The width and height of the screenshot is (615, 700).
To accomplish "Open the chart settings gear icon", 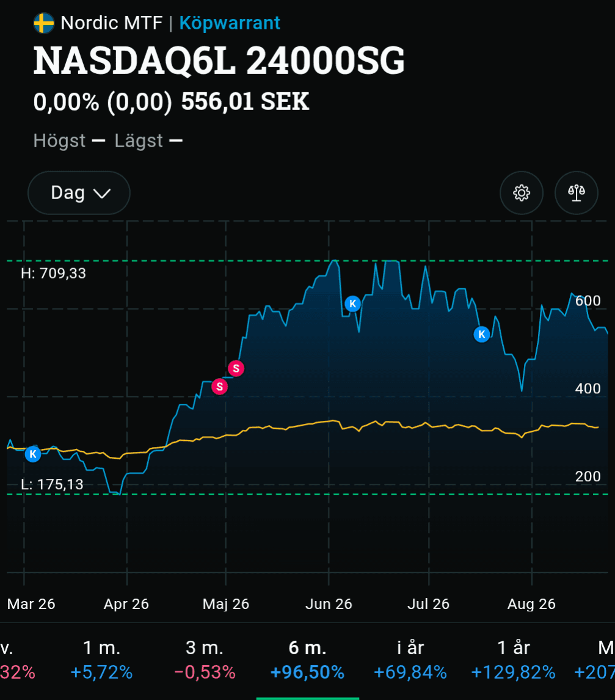I will 522,193.
